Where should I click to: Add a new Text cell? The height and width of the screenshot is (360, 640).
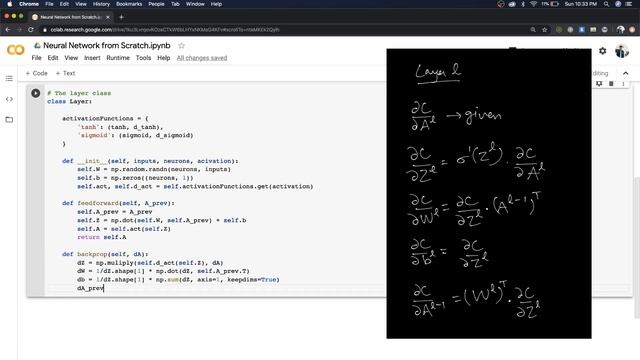(65, 73)
